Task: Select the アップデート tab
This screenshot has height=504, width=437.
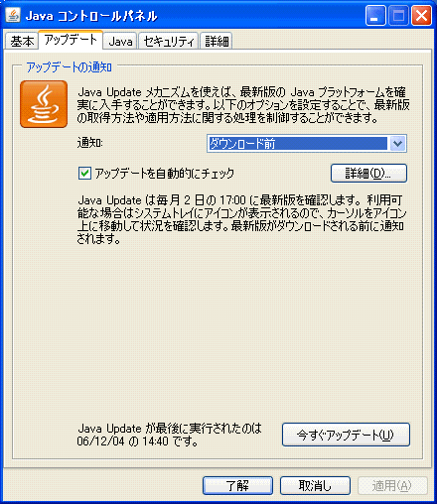Action: click(71, 40)
